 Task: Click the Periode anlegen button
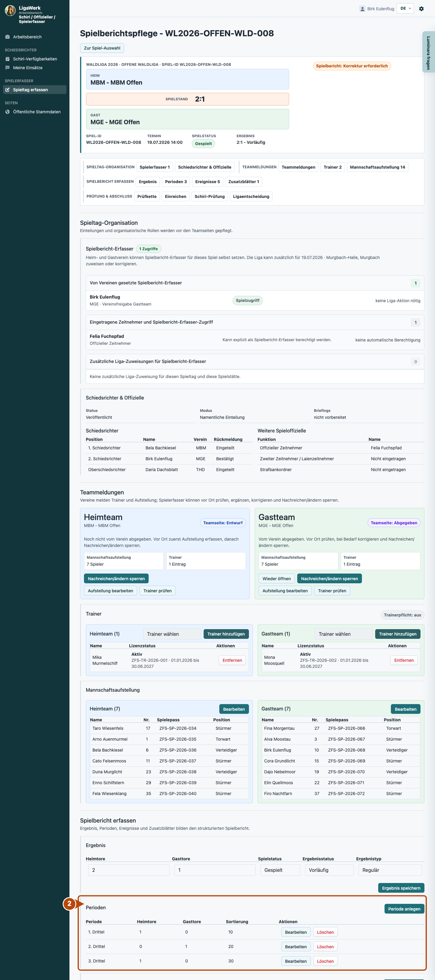click(404, 909)
